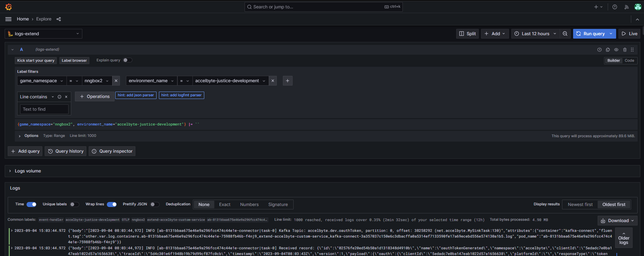Open the news RSS feed icon
644x256 pixels.
(627, 7)
